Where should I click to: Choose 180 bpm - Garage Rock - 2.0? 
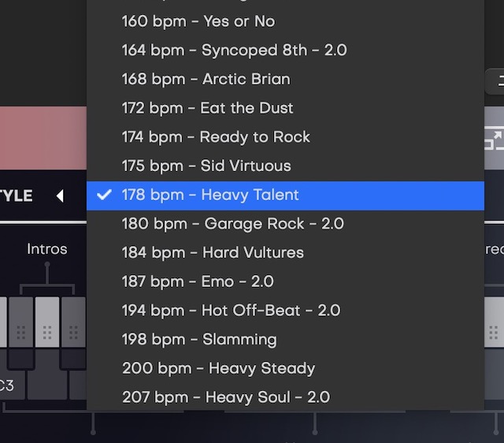coord(232,224)
